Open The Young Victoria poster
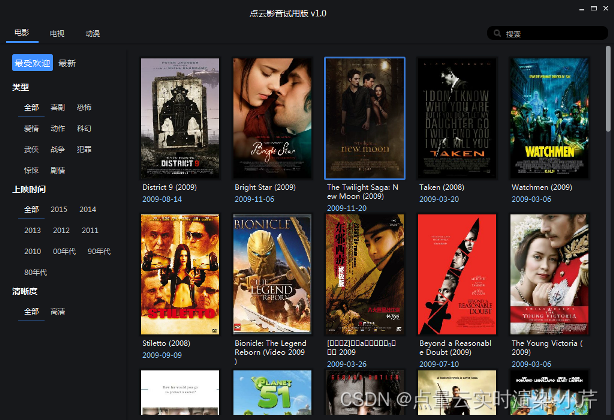The image size is (614, 420). tap(549, 274)
